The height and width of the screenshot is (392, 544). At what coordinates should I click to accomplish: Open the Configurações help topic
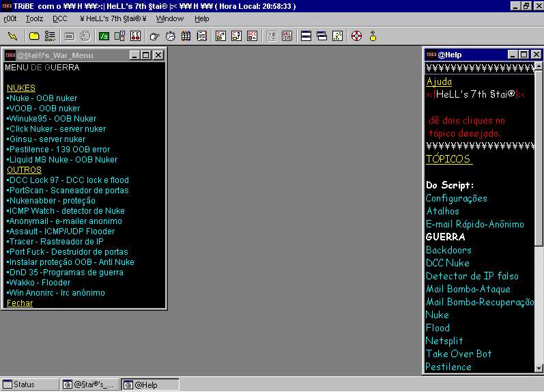click(457, 198)
